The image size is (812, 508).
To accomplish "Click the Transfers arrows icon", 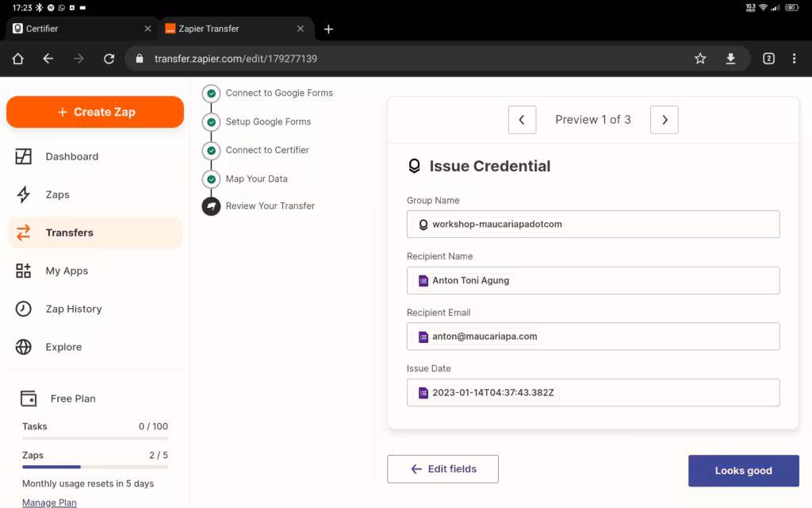I will click(x=23, y=233).
